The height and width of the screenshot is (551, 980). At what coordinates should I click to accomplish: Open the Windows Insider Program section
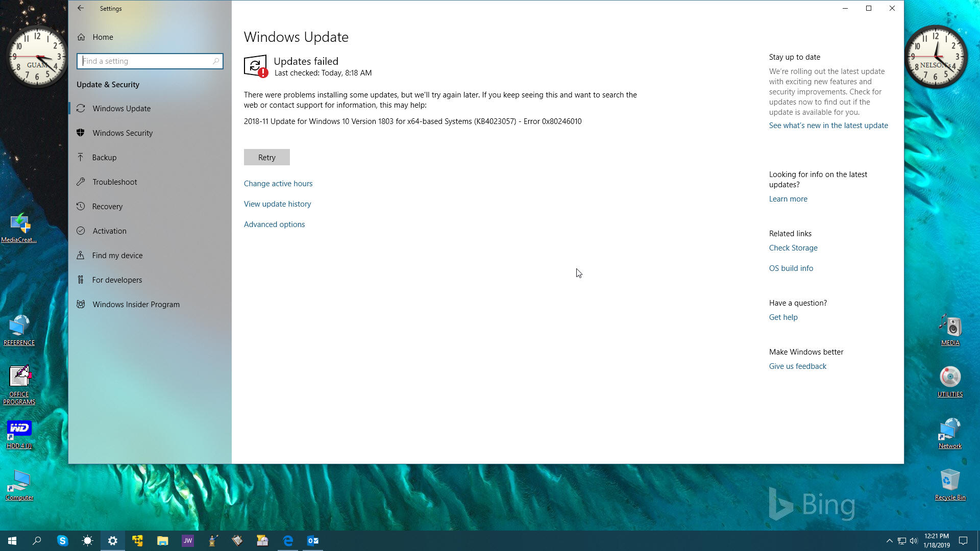(x=150, y=304)
